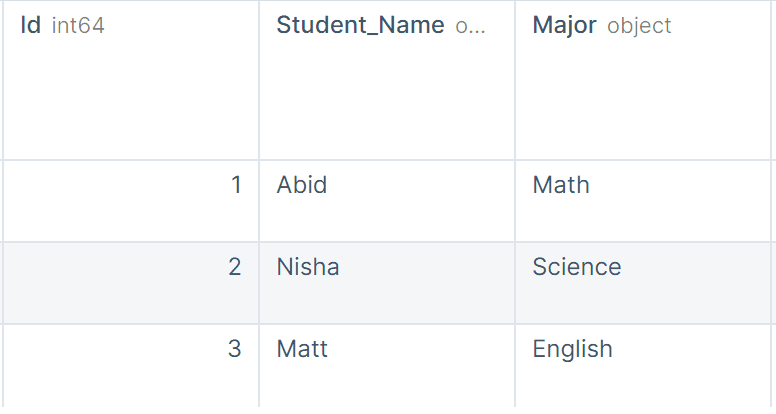
Task: Select the Math major cell
Action: pyautogui.click(x=643, y=201)
